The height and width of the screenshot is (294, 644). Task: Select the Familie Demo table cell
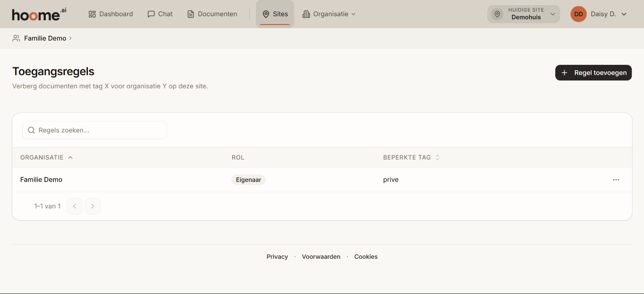[x=41, y=180]
